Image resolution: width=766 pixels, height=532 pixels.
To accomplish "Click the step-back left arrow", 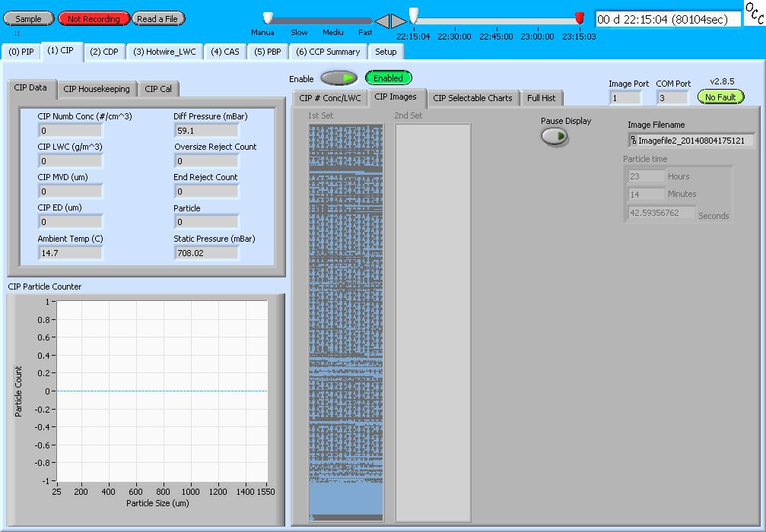I will pyautogui.click(x=382, y=21).
